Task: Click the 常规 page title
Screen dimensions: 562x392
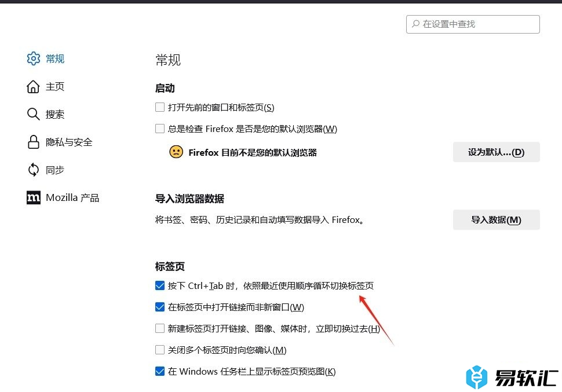Action: (x=168, y=60)
